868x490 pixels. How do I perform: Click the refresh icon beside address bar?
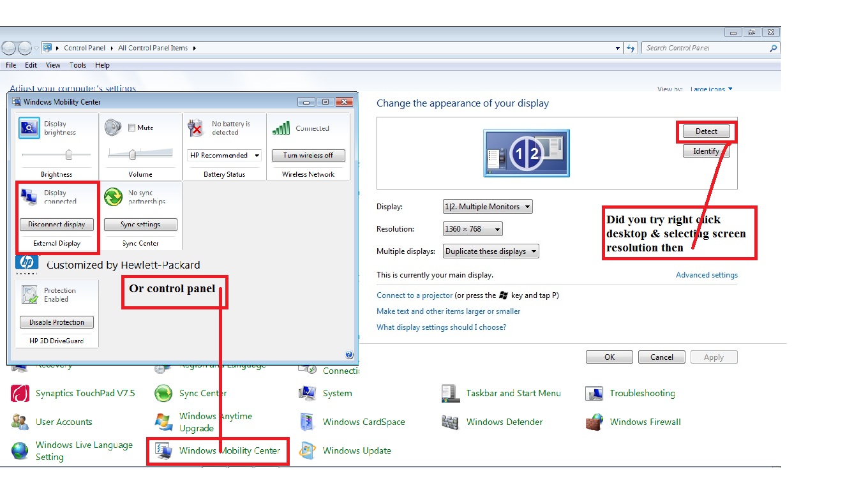tap(631, 48)
